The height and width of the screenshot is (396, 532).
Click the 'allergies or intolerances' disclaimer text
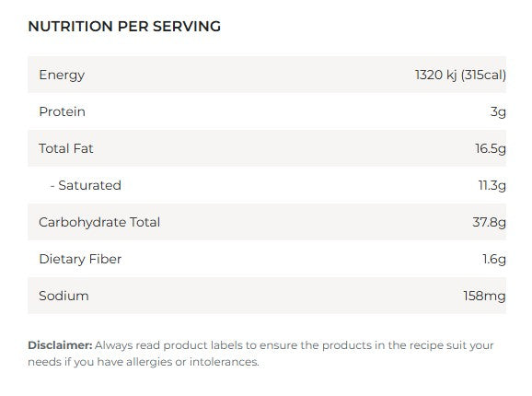192,362
